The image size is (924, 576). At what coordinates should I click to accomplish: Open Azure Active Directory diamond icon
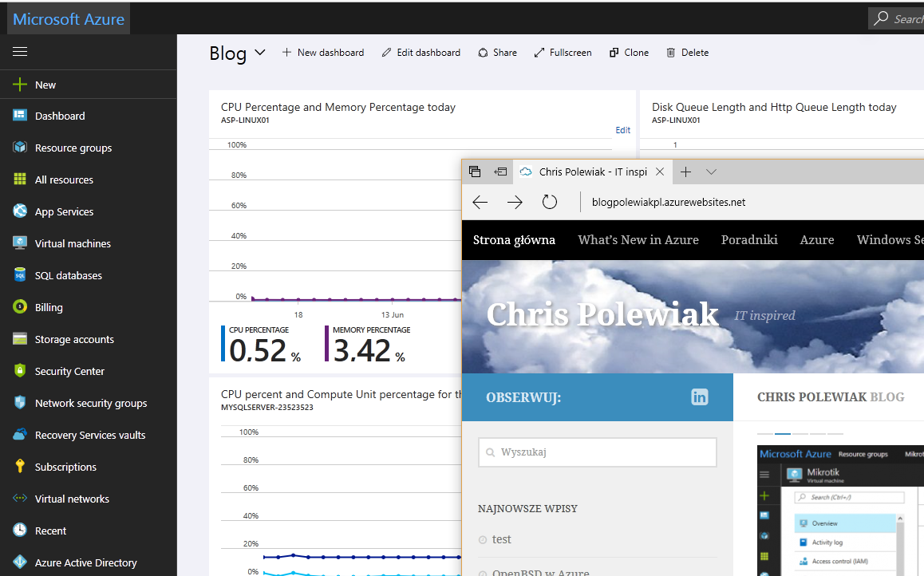coord(20,562)
